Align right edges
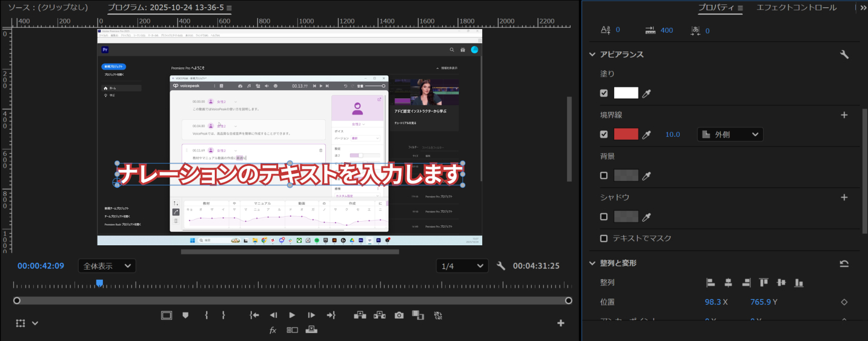 coord(746,282)
